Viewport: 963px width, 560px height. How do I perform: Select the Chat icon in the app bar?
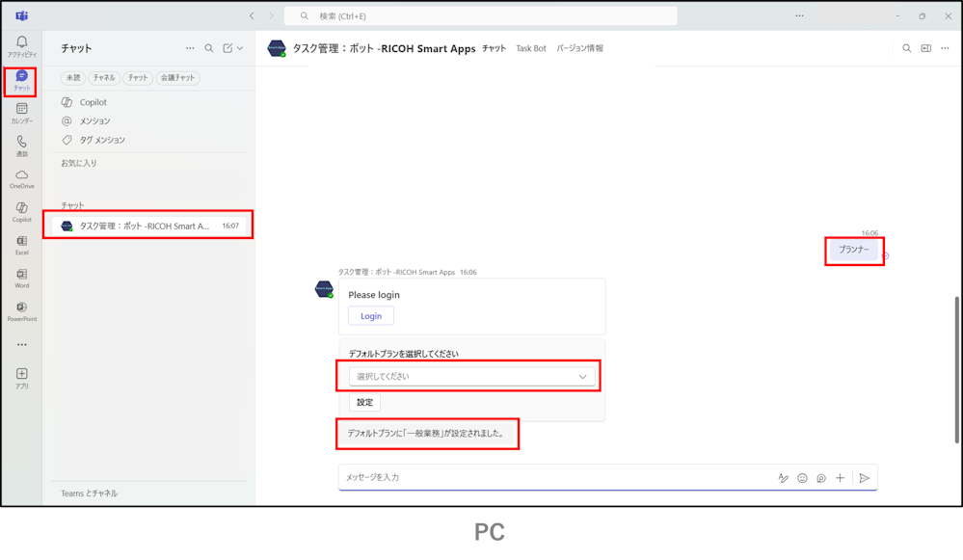pyautogui.click(x=21, y=80)
